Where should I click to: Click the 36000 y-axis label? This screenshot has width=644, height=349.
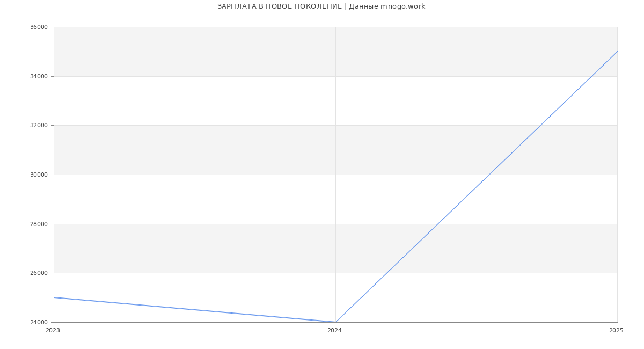coord(39,27)
